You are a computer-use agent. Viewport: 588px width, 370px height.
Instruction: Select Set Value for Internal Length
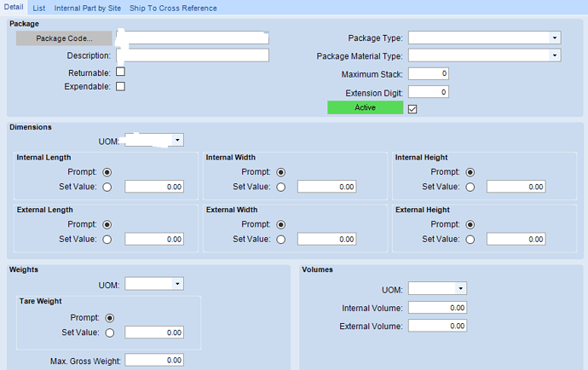point(107,187)
